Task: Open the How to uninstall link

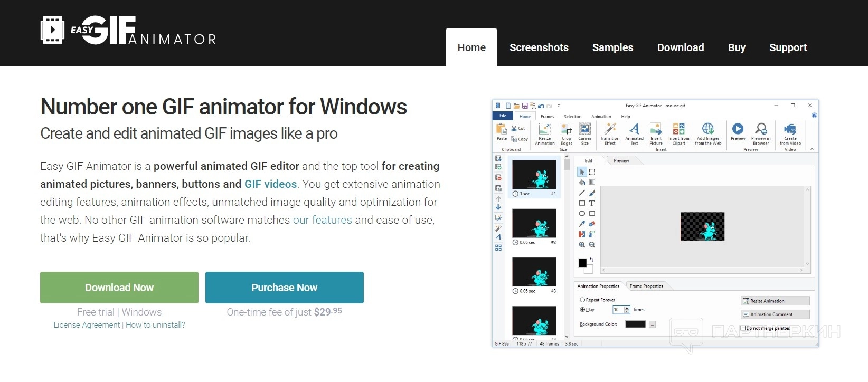Action: (155, 325)
